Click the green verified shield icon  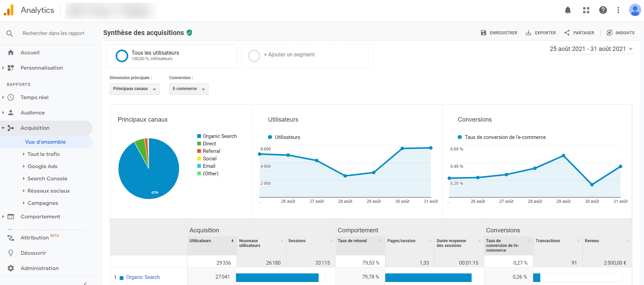pyautogui.click(x=189, y=33)
